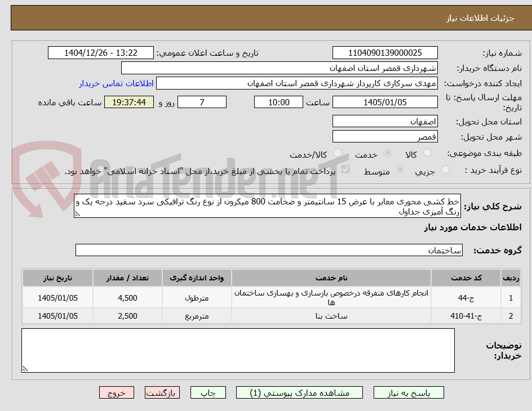Select the کالا radio button

428,153
